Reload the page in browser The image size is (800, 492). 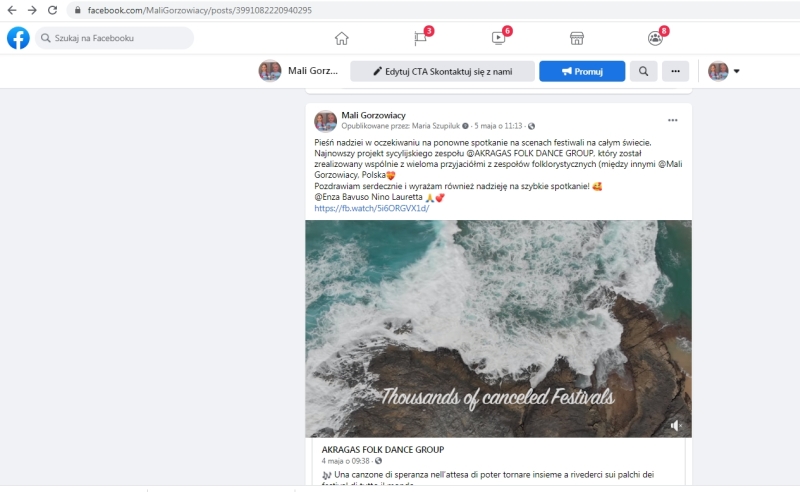[x=52, y=10]
